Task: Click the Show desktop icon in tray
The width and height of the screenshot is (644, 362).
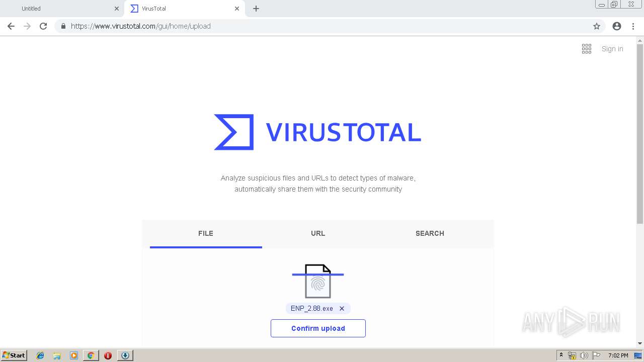Action: 638,355
